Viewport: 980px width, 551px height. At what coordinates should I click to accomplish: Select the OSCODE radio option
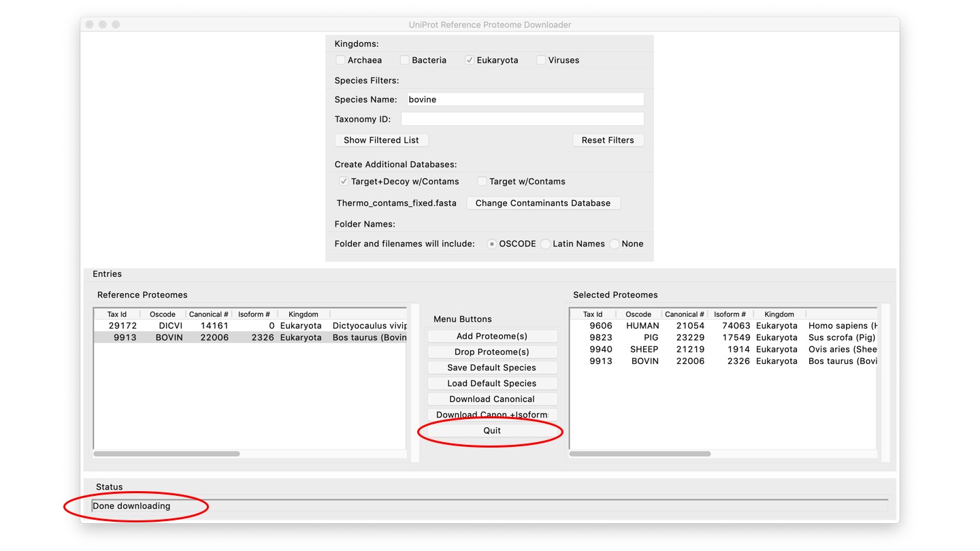pos(492,244)
